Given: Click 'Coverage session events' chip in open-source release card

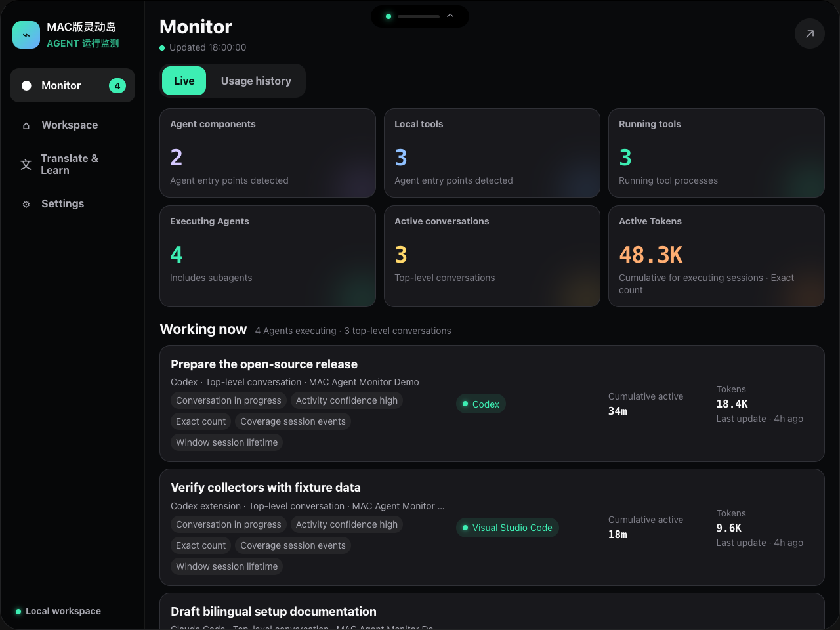Looking at the screenshot, I should point(293,421).
